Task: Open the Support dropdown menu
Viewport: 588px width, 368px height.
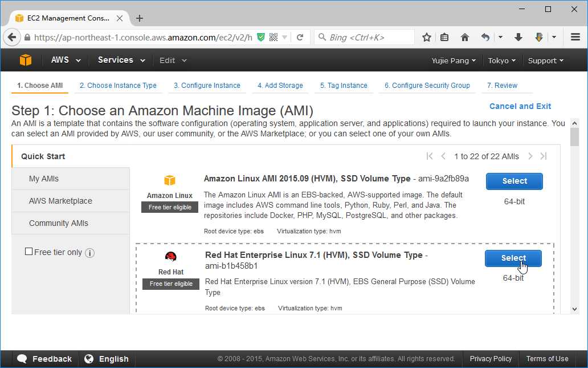Action: point(546,61)
